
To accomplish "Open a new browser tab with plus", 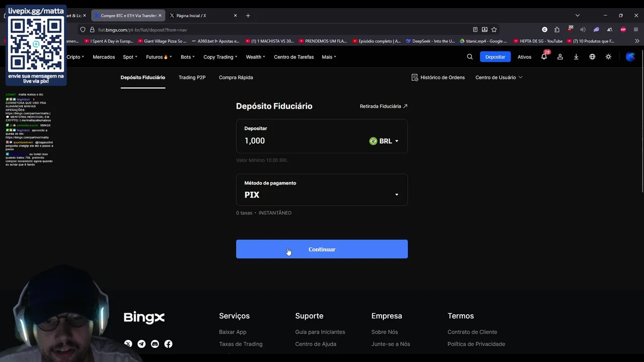I will 248,16.
